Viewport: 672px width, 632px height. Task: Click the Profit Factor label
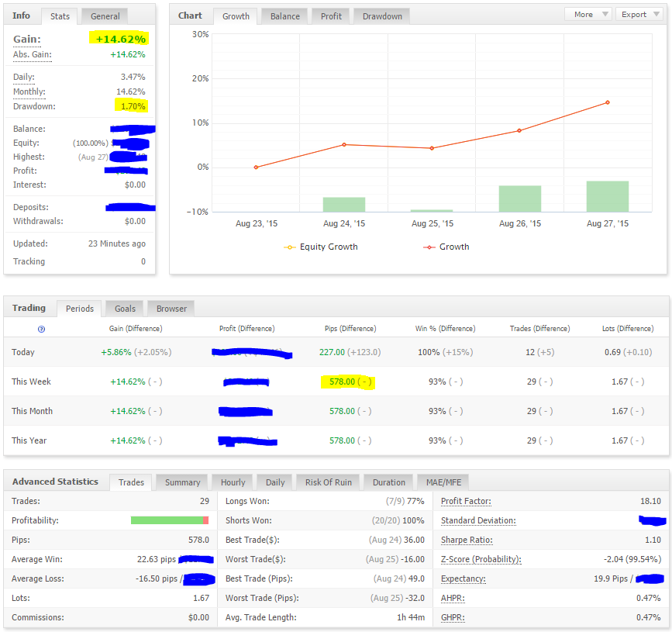tap(466, 501)
